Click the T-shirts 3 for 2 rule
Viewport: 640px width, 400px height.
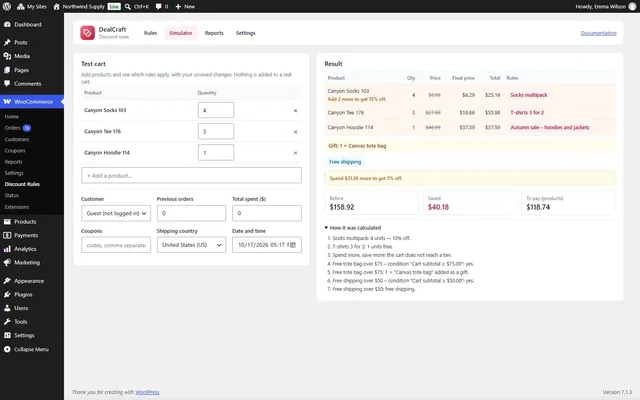[527, 113]
